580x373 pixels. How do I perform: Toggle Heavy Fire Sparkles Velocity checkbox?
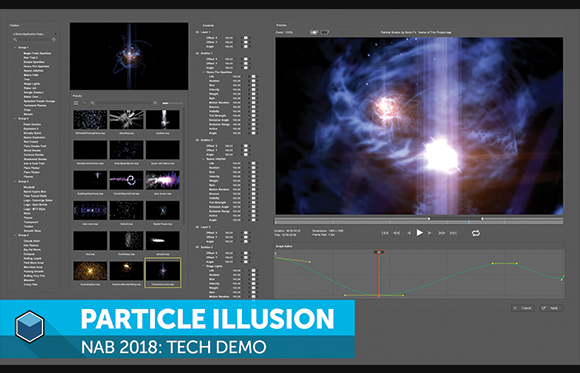click(x=253, y=90)
